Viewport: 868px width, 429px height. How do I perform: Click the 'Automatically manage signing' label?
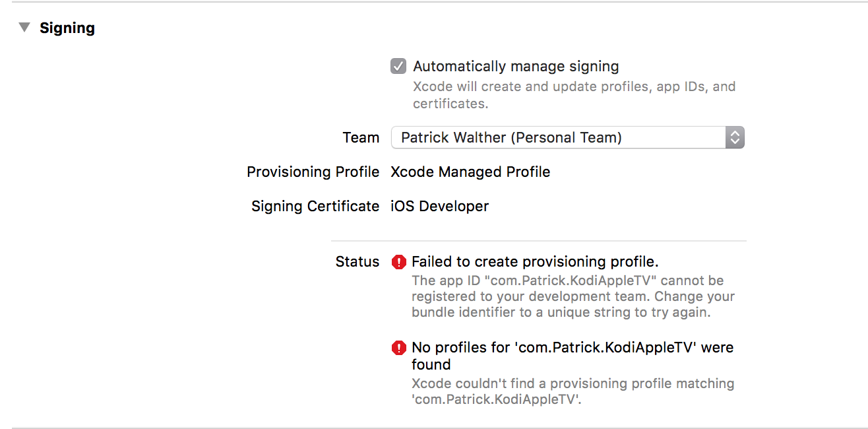point(516,66)
